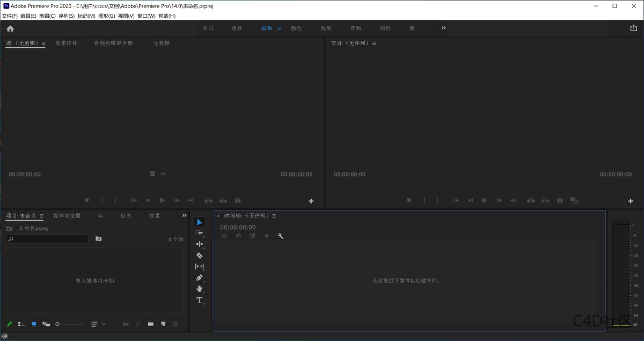Toggle timeline Snap magnet icon
This screenshot has height=341, width=644.
point(238,236)
